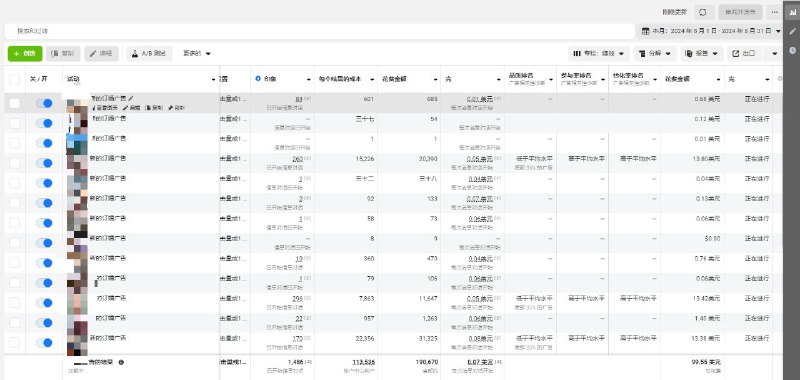Toggle off the ad in the 1.40 美元 row

[x=44, y=323]
